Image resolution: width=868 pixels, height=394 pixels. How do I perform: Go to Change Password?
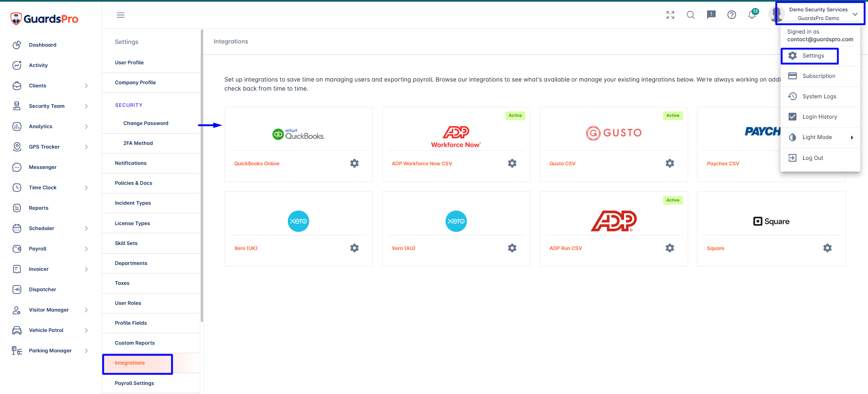click(x=151, y=123)
